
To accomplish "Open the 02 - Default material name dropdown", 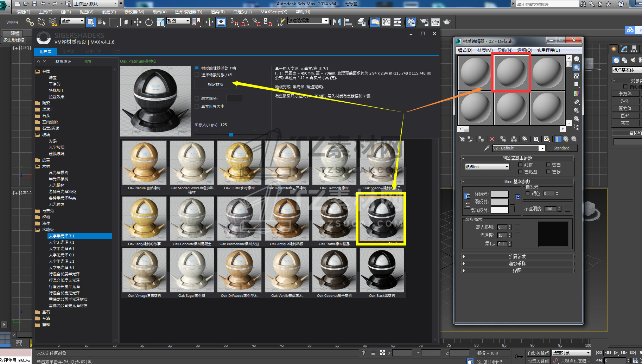I will 519,148.
